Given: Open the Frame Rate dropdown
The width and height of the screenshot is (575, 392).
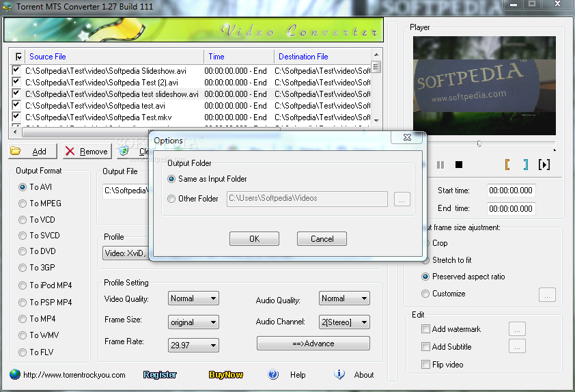Looking at the screenshot, I should click(x=193, y=346).
